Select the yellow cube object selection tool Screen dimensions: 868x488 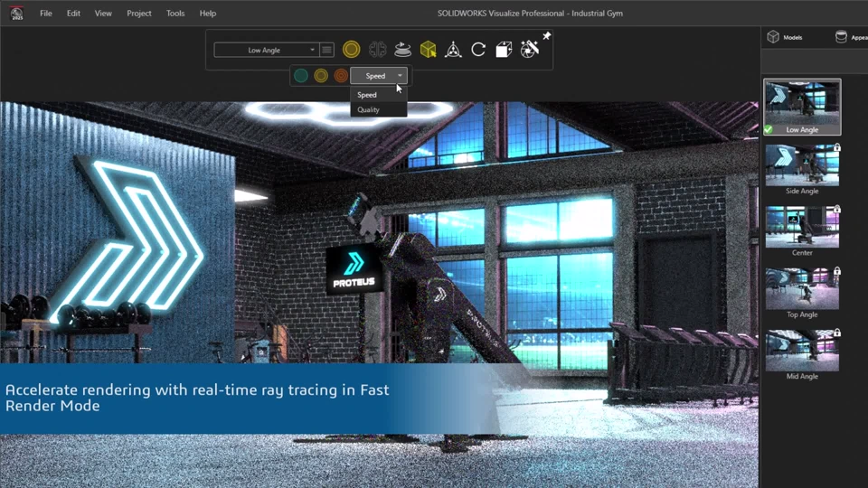(x=428, y=50)
